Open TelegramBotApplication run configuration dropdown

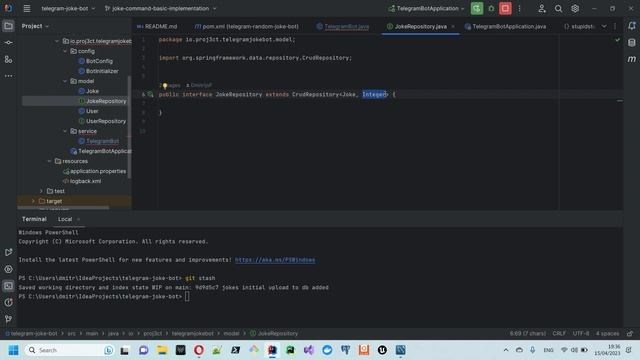[x=427, y=8]
